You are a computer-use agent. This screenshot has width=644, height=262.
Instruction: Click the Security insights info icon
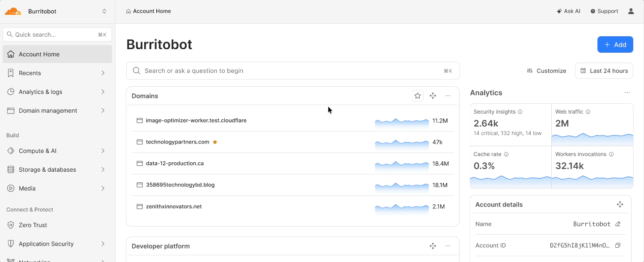pos(520,112)
